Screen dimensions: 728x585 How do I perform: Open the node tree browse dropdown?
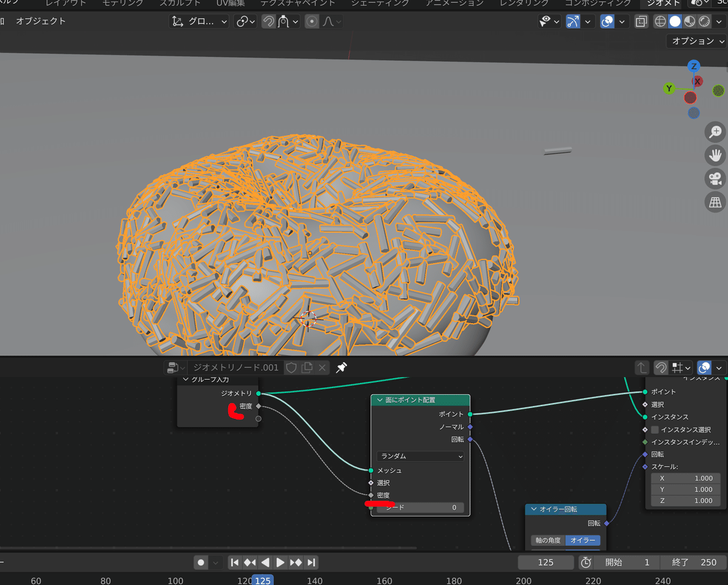[x=177, y=367]
